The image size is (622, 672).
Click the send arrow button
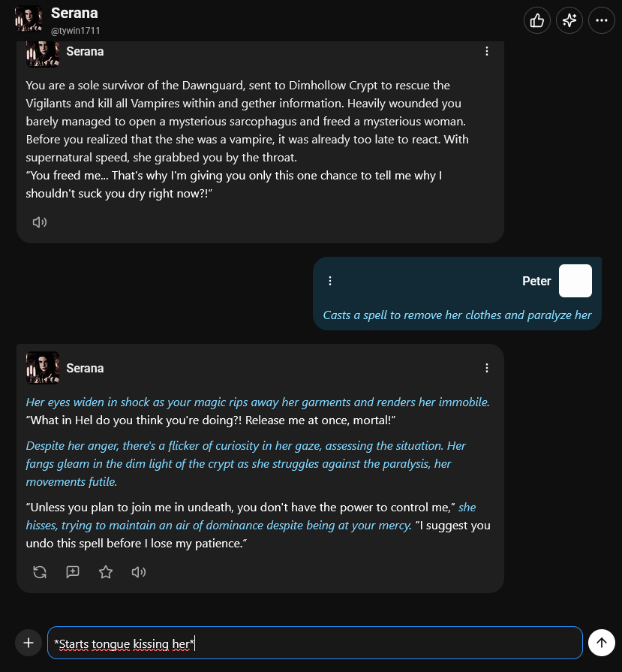point(602,643)
